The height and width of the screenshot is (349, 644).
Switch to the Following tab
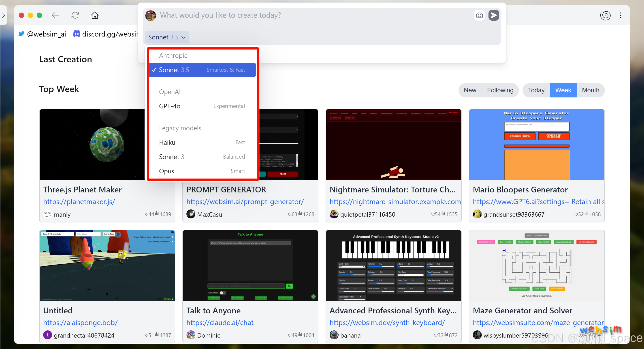click(500, 90)
